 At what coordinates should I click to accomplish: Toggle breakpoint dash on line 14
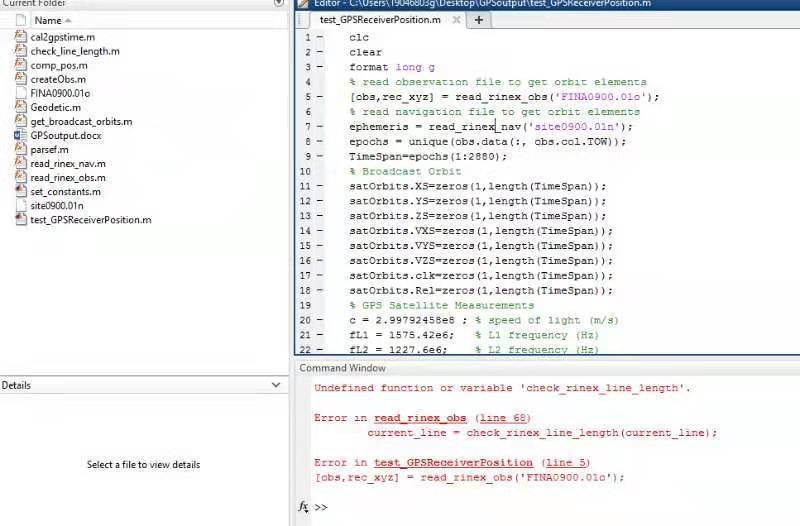(320, 231)
